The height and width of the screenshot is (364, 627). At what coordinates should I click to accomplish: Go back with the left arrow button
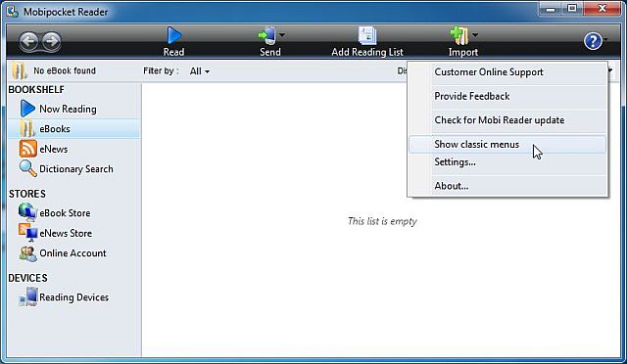(x=28, y=41)
